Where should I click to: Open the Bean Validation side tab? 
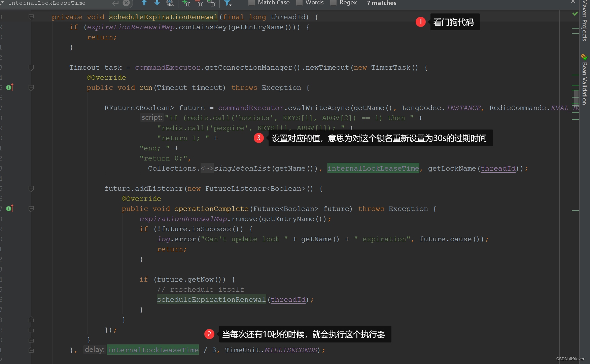585,79
